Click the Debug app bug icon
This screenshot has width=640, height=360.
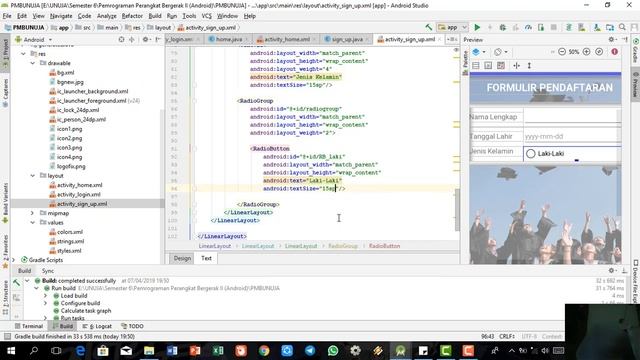pyautogui.click(x=502, y=27)
